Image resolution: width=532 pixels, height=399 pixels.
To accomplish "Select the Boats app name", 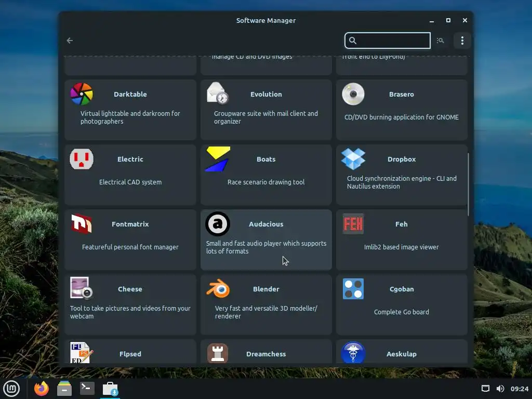I will pos(266,159).
